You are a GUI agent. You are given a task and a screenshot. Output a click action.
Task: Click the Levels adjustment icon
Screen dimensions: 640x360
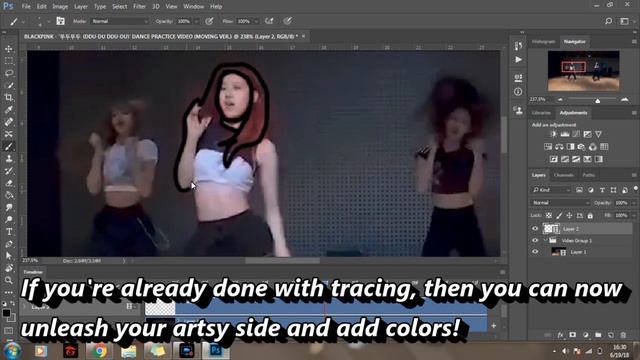565,134
